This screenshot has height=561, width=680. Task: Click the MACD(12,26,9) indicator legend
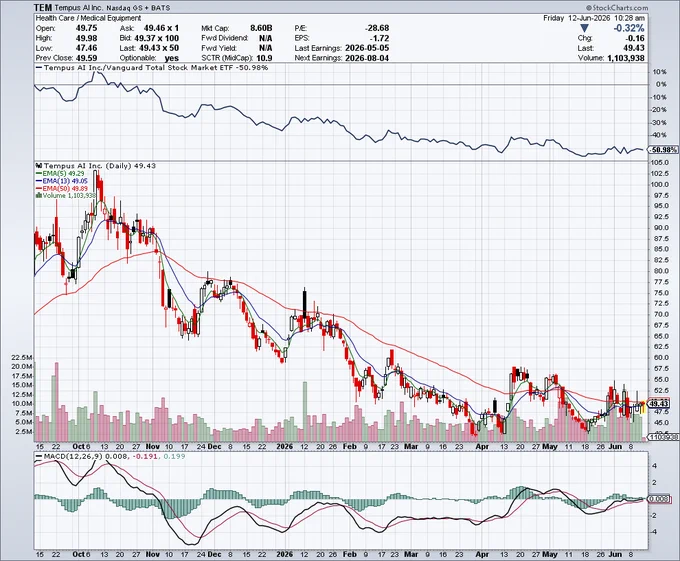tap(110, 456)
